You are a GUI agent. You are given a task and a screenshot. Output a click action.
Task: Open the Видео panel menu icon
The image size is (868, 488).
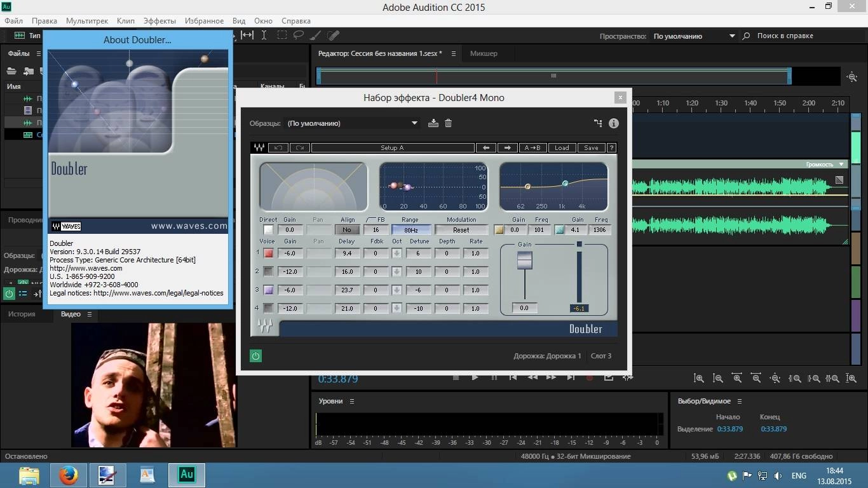click(89, 315)
